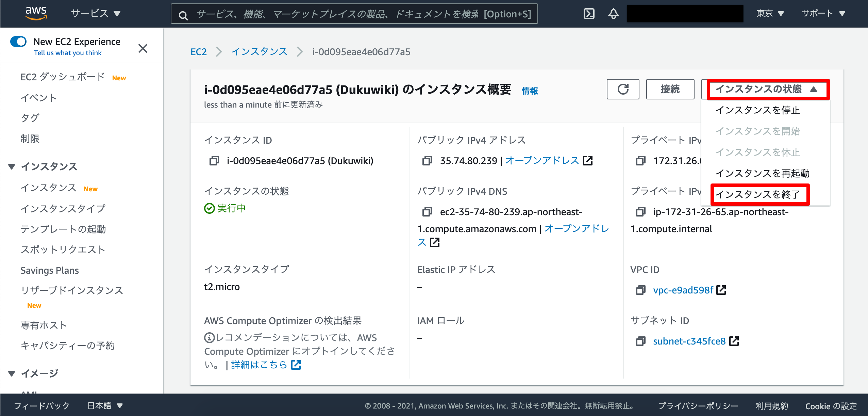Open the blacked-out account menu
This screenshot has width=868, height=416.
(685, 14)
